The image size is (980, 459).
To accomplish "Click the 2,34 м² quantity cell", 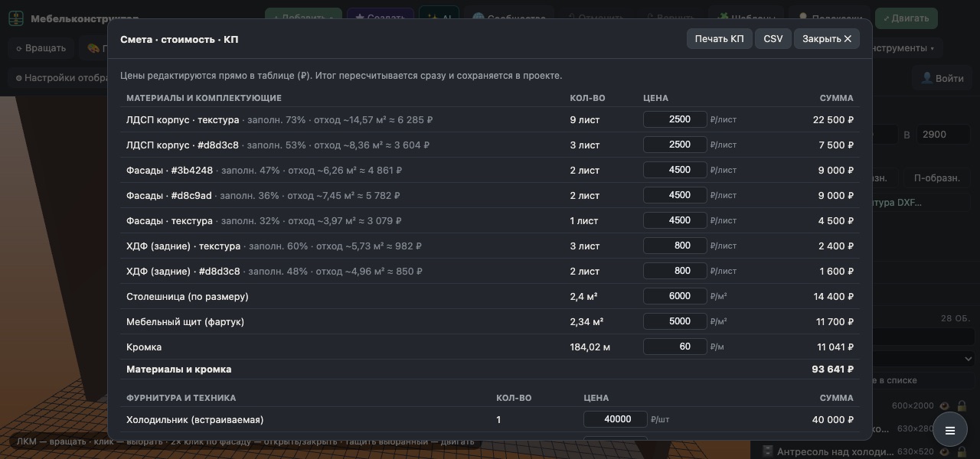I will (586, 322).
